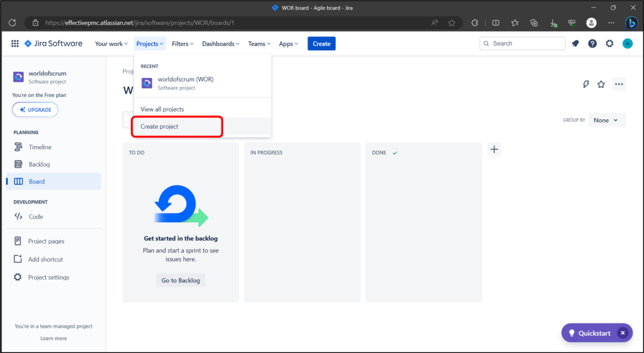Add page to browser favorites star
Image resolution: width=644 pixels, height=353 pixels.
[452, 23]
